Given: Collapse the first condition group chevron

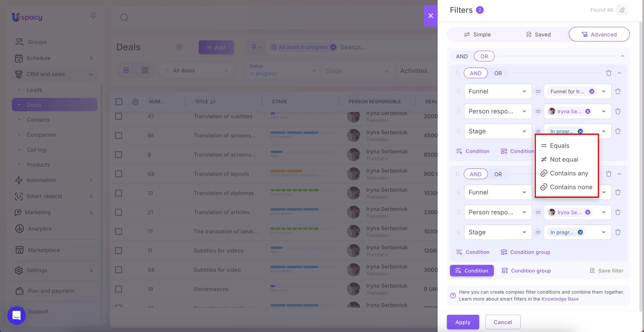Looking at the screenshot, I should tap(619, 73).
